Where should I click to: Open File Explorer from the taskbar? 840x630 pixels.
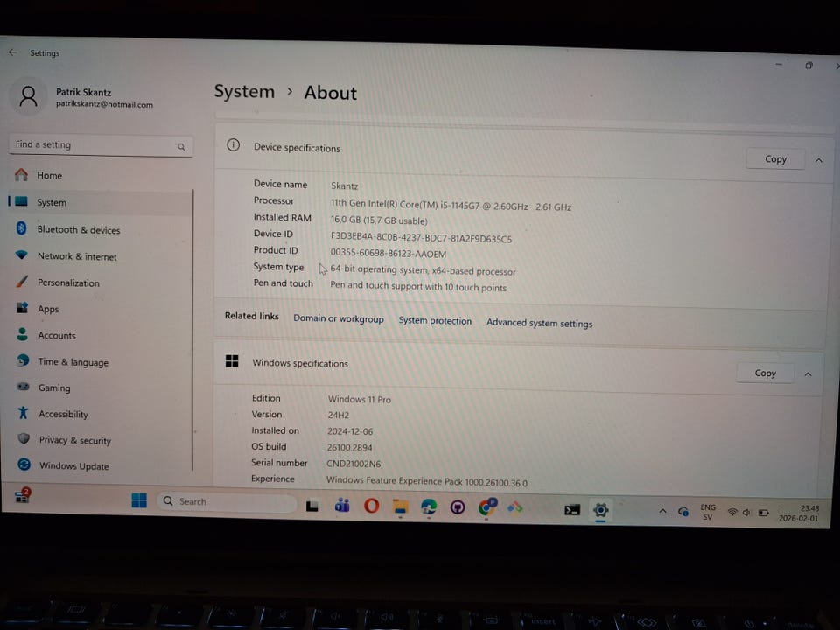(400, 507)
